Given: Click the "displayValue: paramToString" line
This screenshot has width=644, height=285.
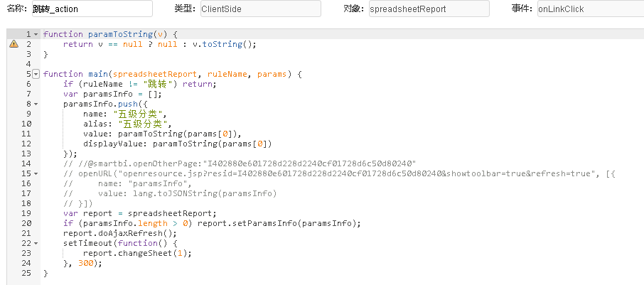Looking at the screenshot, I should click(x=178, y=144).
